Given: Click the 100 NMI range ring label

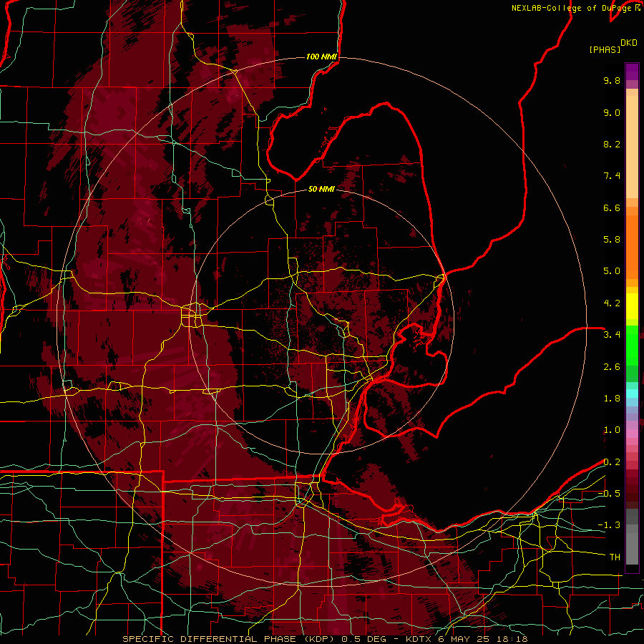Looking at the screenshot, I should click(x=321, y=57).
